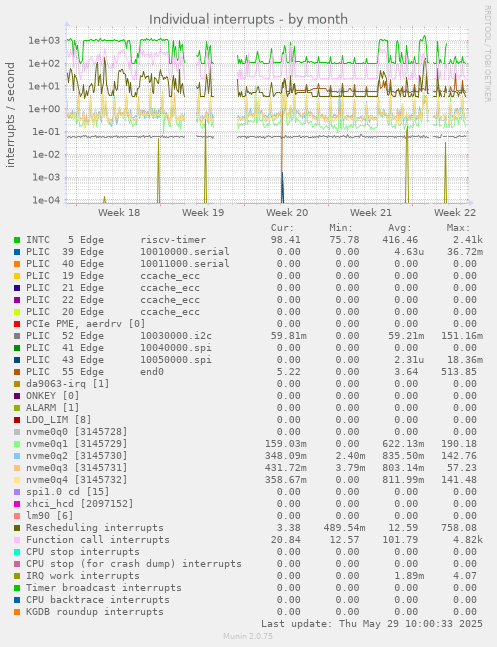The width and height of the screenshot is (497, 647).
Task: Click the gray 10030000.i2c legend swatch
Action: point(17,336)
